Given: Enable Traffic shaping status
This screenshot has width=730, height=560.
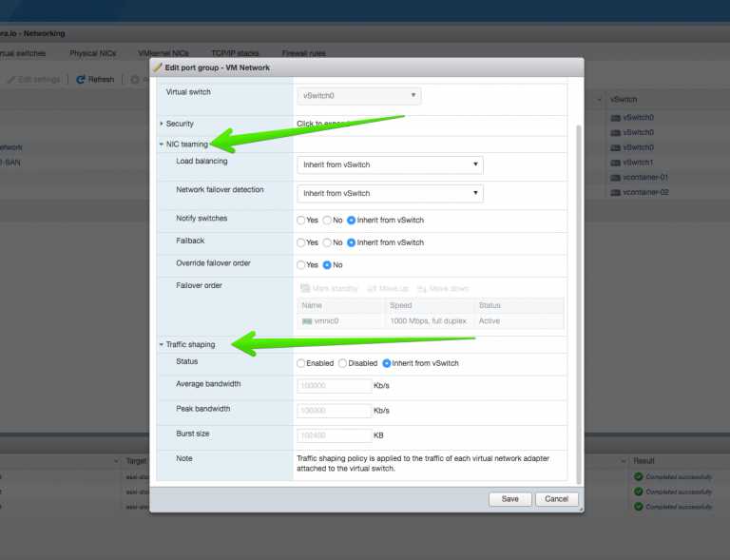Looking at the screenshot, I should [301, 363].
